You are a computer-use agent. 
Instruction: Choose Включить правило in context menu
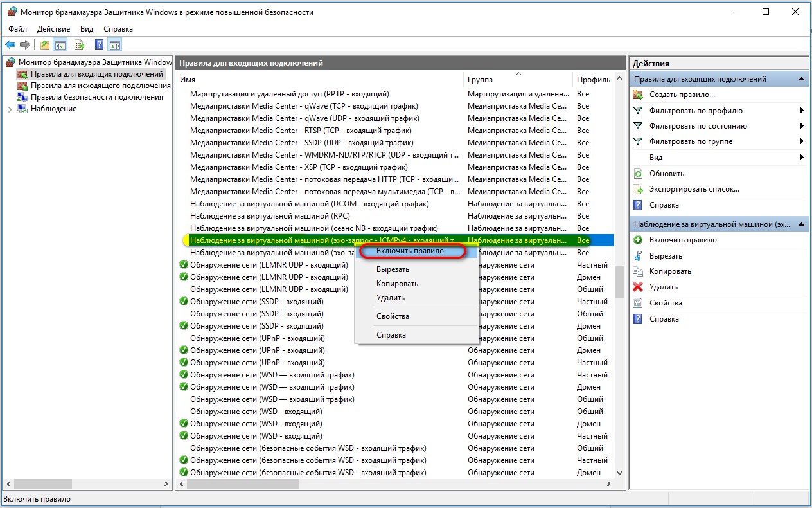coord(417,251)
